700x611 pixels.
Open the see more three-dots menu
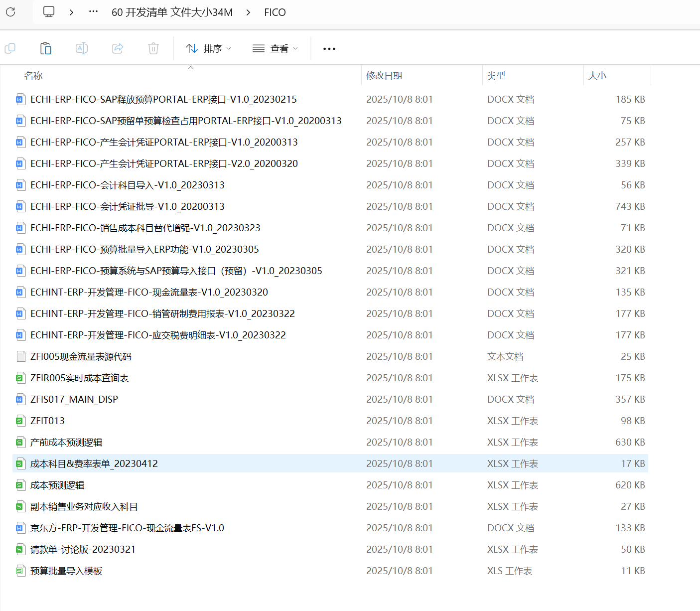click(329, 49)
